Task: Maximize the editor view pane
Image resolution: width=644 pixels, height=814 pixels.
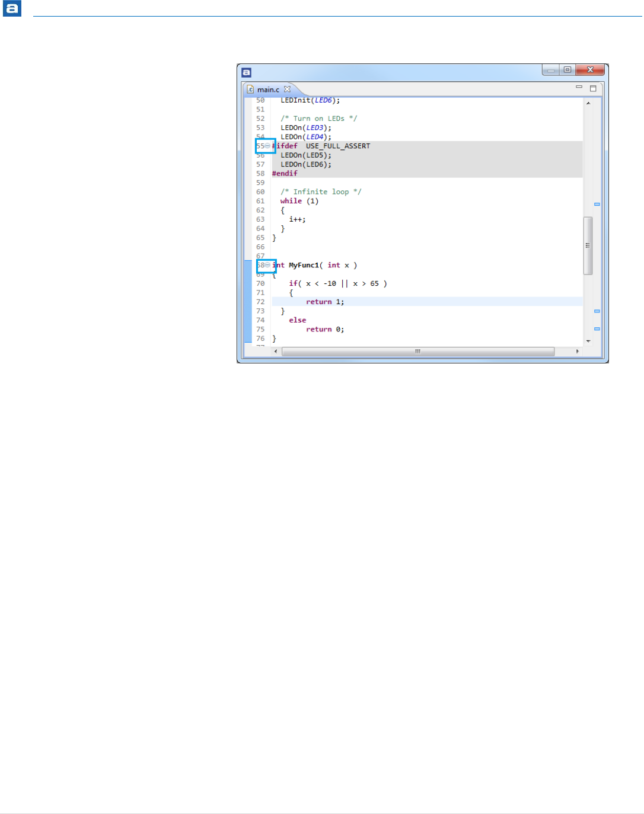Action: pos(593,88)
